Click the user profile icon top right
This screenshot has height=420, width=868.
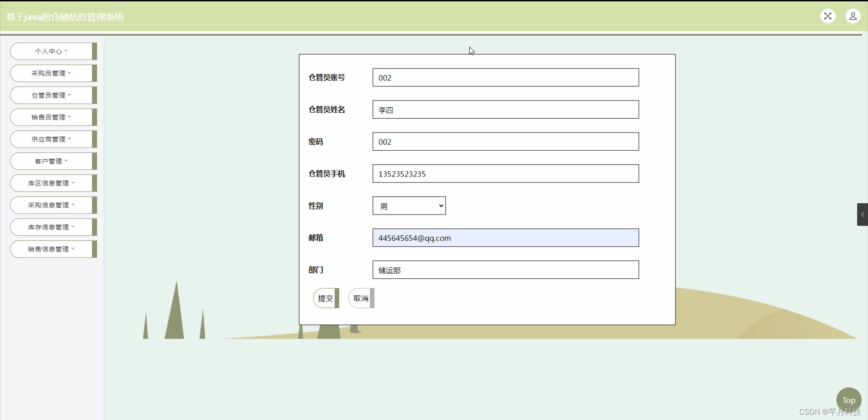pos(854,16)
